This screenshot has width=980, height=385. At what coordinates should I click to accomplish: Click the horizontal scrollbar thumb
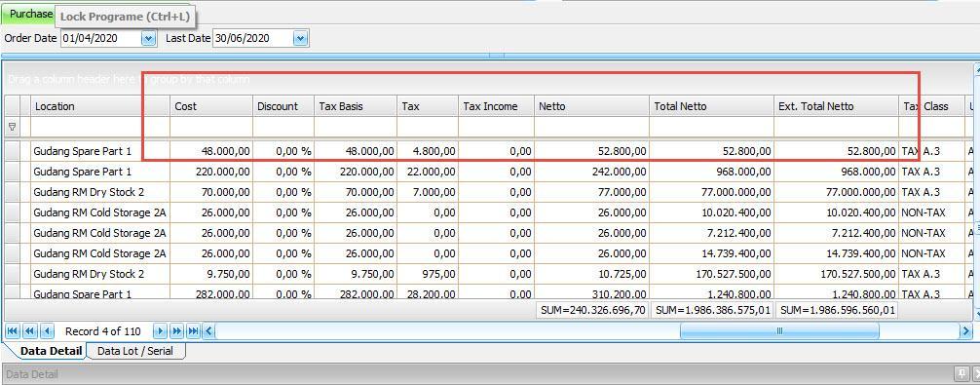779,331
